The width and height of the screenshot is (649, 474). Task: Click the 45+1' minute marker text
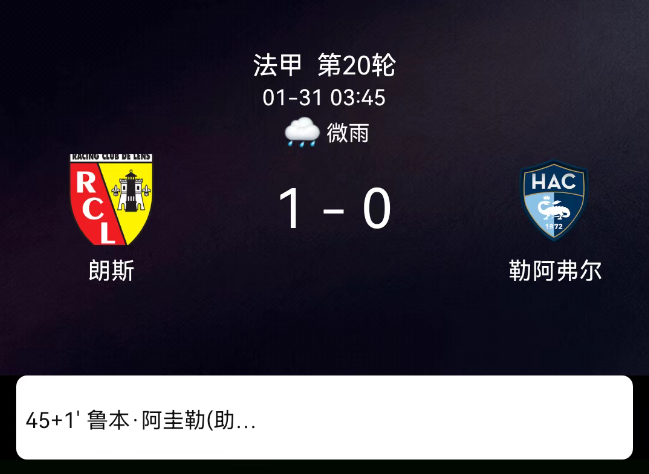tap(53, 421)
